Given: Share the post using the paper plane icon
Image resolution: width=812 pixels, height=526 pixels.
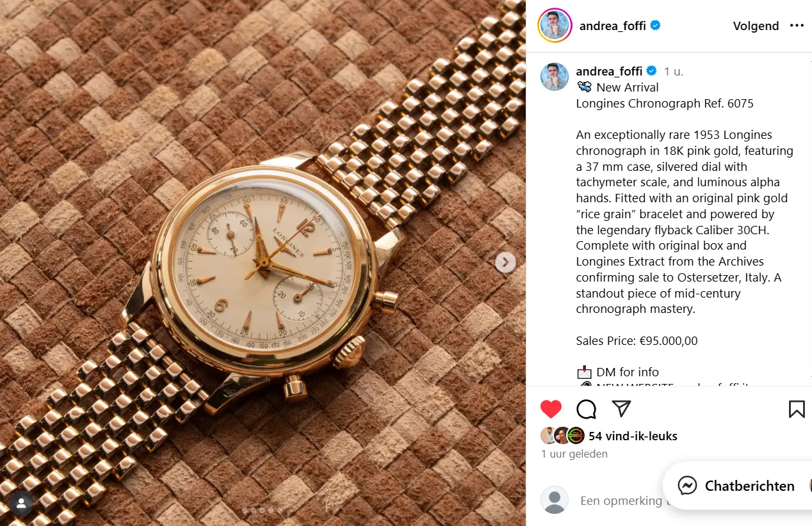Looking at the screenshot, I should coord(621,409).
